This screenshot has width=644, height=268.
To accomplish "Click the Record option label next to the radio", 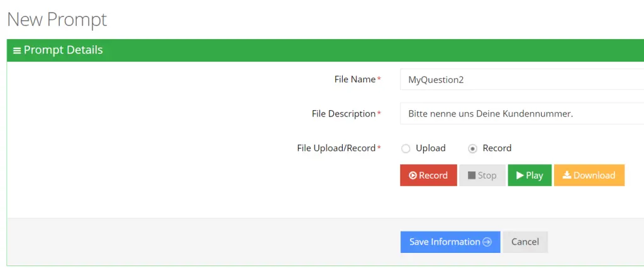I will 497,148.
